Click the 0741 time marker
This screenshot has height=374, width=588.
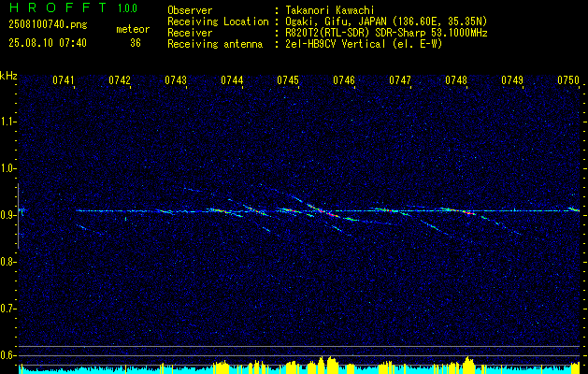tap(64, 79)
